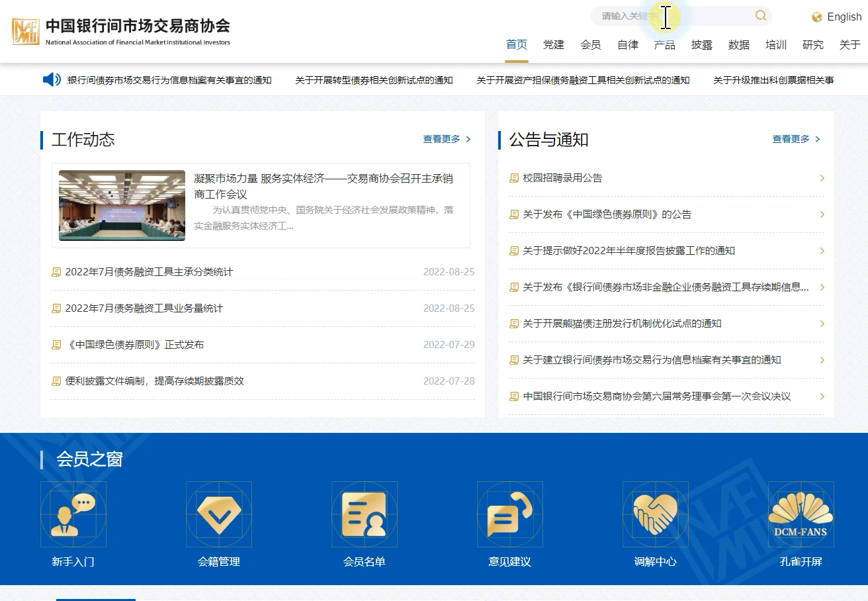The height and width of the screenshot is (601, 868).
Task: Expand arrow for 第六届常务理事会第一次会议决议 row
Action: (x=822, y=396)
